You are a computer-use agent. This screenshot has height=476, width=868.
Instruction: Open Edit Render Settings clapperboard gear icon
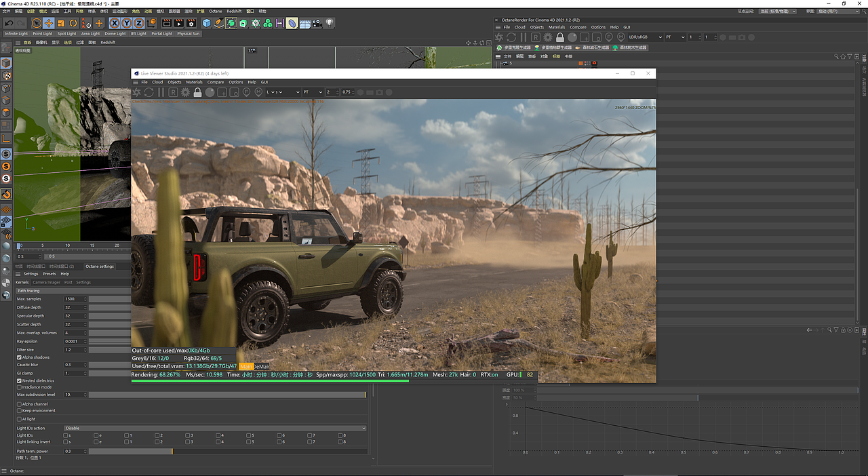[x=191, y=23]
